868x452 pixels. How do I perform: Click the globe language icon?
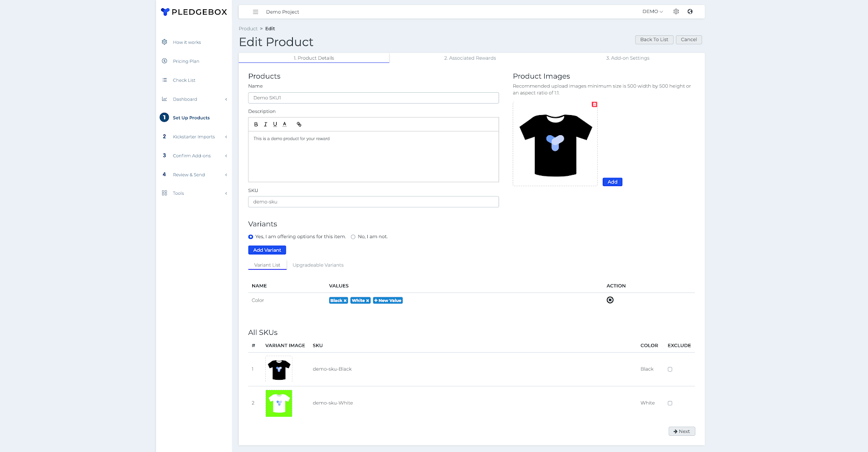(x=690, y=11)
